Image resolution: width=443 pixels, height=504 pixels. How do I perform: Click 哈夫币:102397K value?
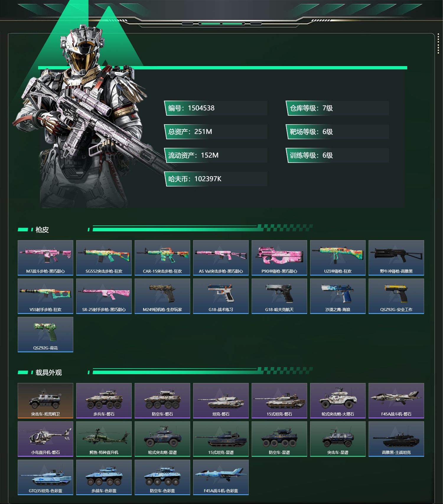pos(216,179)
